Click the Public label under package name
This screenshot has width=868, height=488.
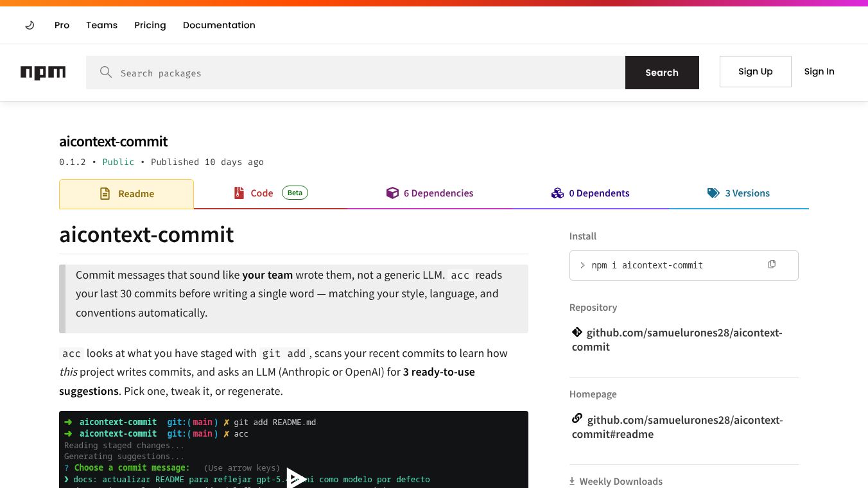click(118, 162)
